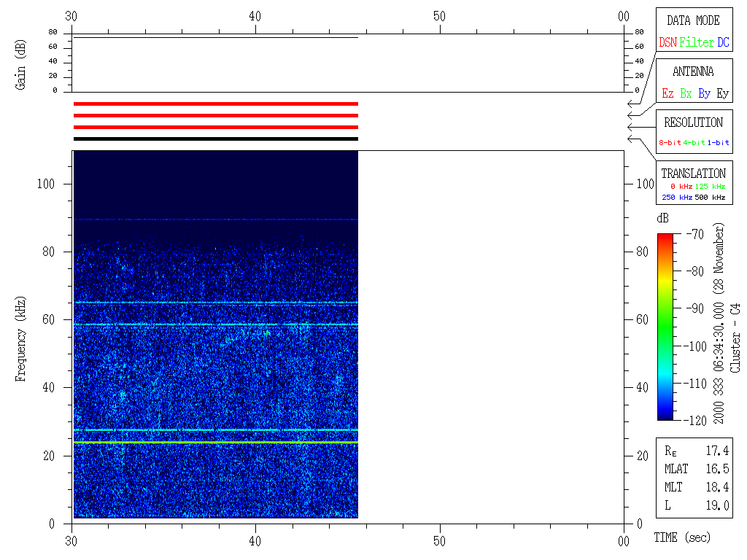
Task: Click the top red data mode bar
Action: click(215, 104)
